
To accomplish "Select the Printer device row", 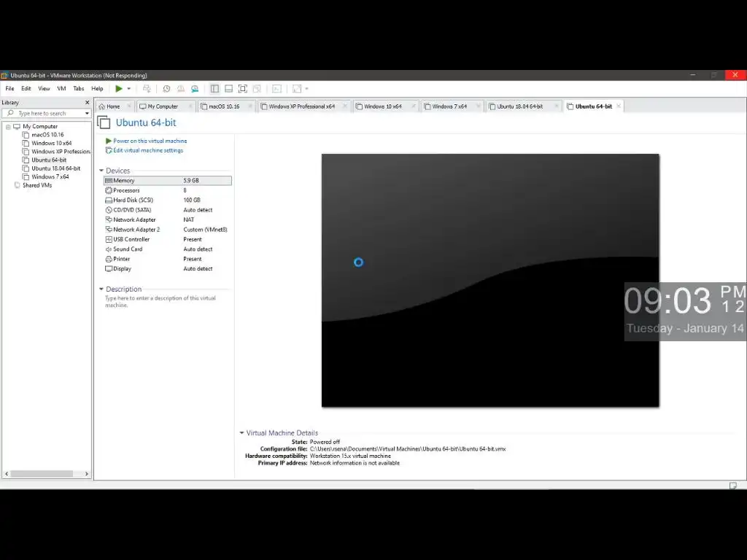I will coord(168,259).
